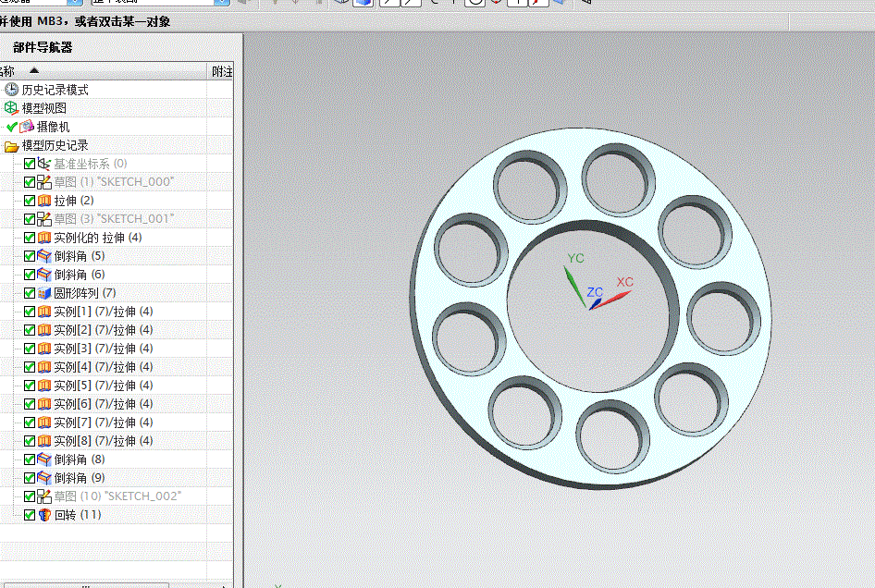
Task: Click the ZC axis label in viewport
Action: tap(595, 292)
